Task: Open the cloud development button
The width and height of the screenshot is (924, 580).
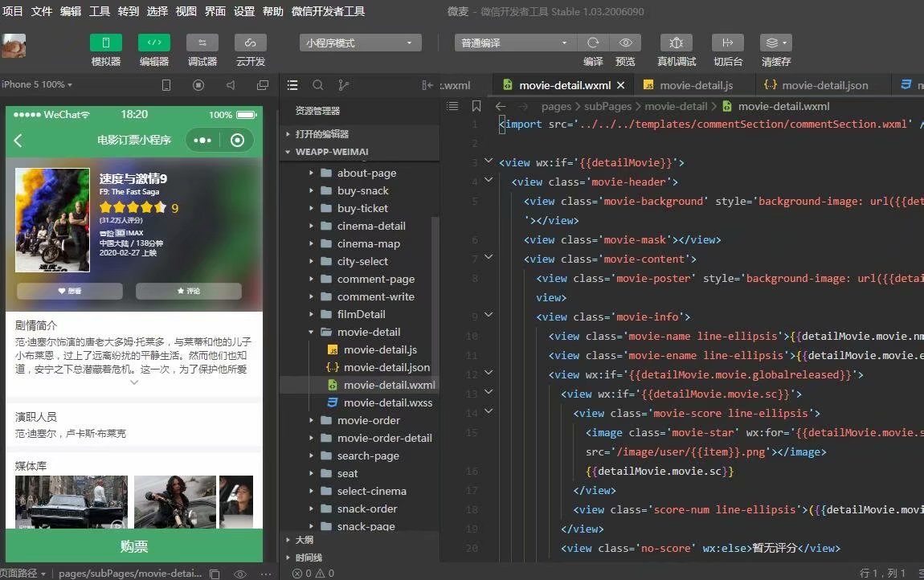Action: [x=251, y=43]
